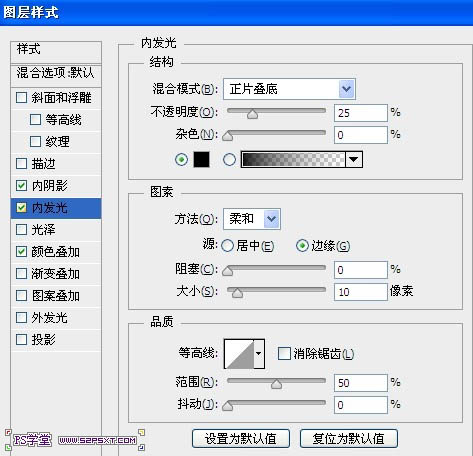Click the contour (等高线) curve thumbnail

click(239, 354)
